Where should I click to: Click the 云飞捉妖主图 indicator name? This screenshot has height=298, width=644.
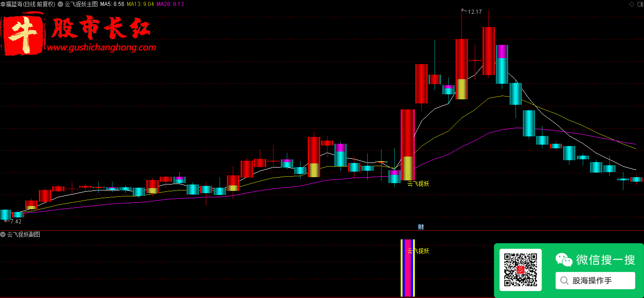[x=81, y=4]
